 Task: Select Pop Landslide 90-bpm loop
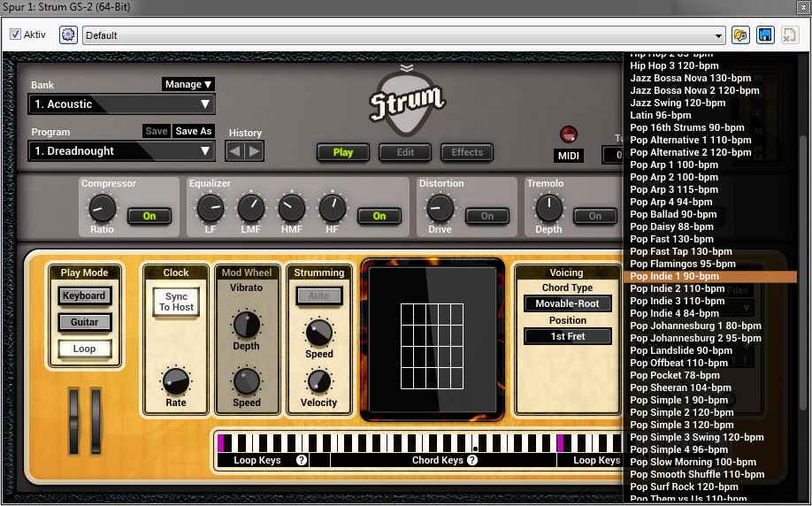pos(710,350)
